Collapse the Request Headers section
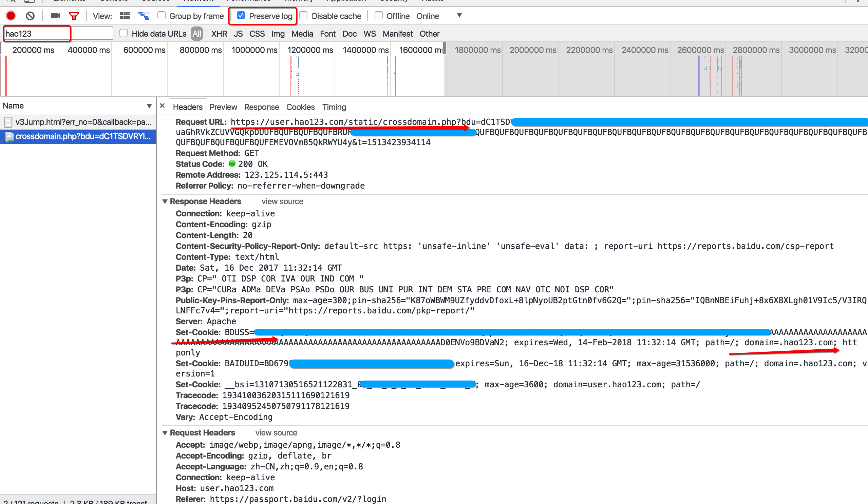Screen dimensions: 868x504 (x=165, y=433)
